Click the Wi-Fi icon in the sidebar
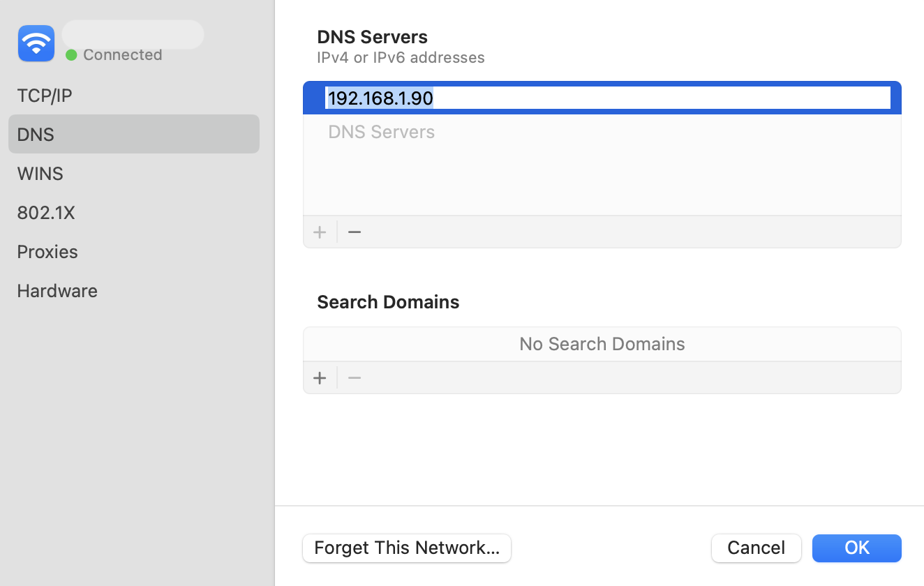 [36, 43]
